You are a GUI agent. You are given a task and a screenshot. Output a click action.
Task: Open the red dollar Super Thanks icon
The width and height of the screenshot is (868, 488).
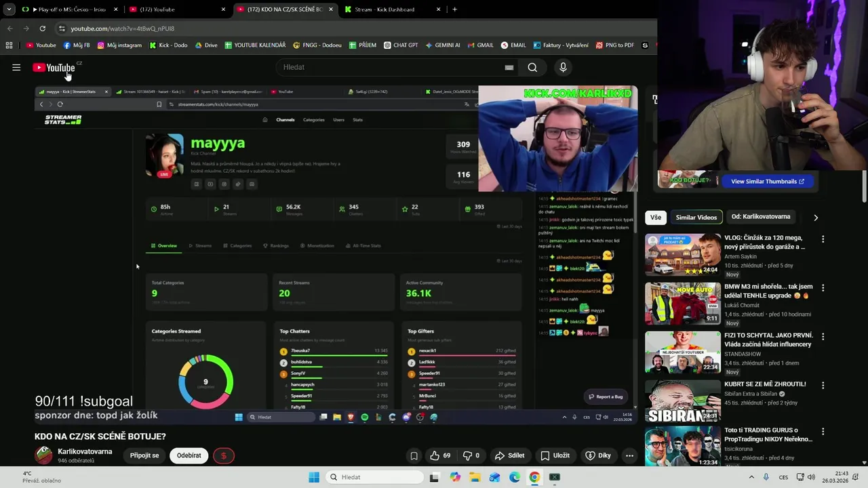224,455
